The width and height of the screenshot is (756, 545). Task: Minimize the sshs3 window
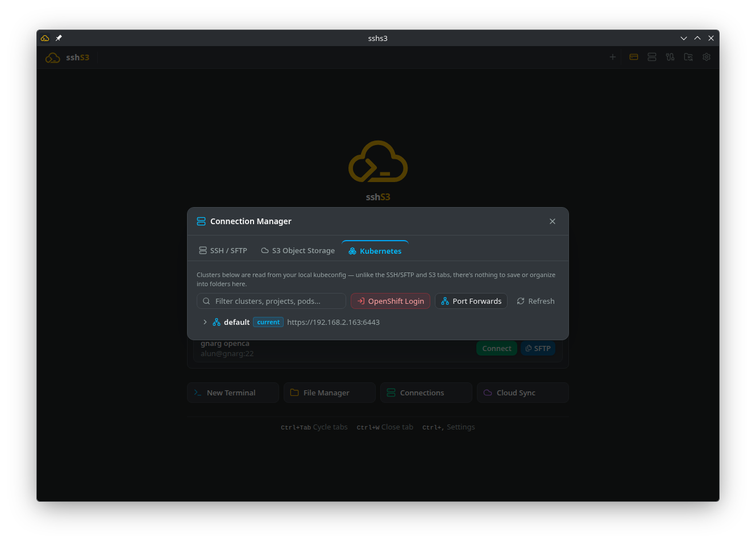pyautogui.click(x=684, y=38)
